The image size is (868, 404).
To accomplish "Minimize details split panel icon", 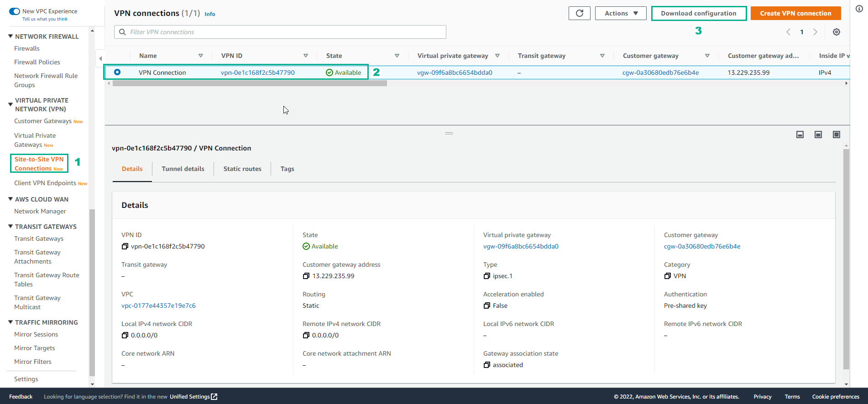I will [x=800, y=135].
